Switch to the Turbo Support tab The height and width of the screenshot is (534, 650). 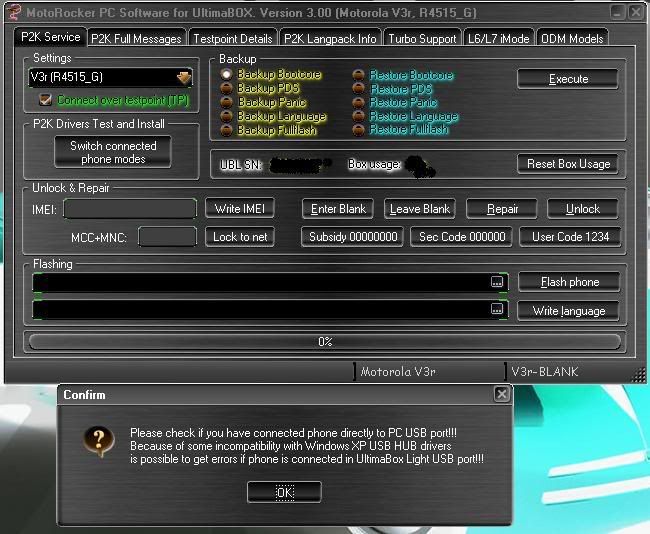(x=422, y=39)
